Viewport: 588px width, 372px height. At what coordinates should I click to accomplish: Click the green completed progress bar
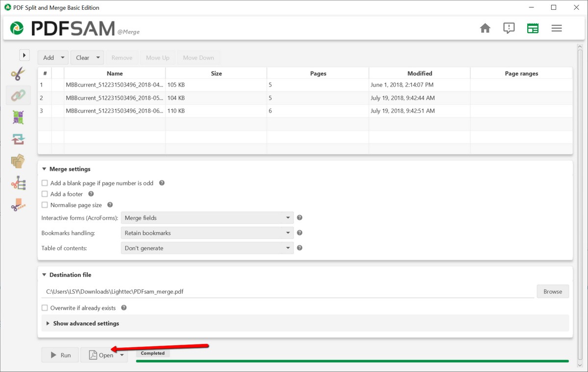pyautogui.click(x=352, y=361)
